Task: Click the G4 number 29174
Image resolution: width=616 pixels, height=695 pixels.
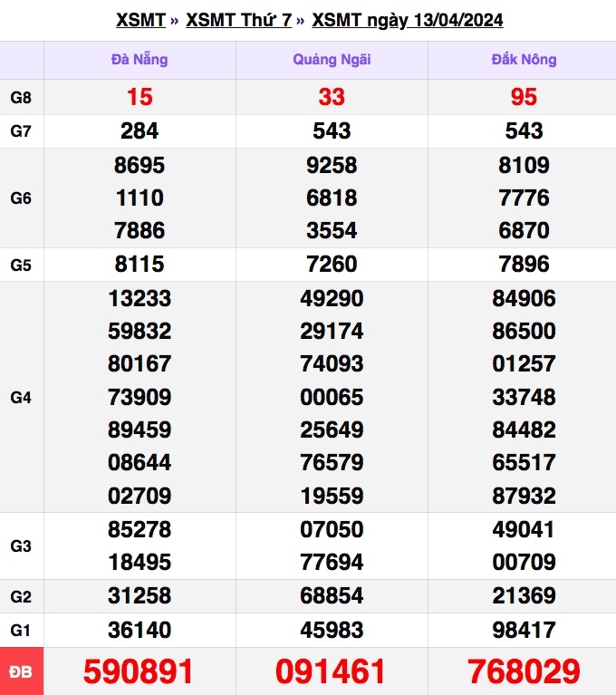Action: pos(332,331)
